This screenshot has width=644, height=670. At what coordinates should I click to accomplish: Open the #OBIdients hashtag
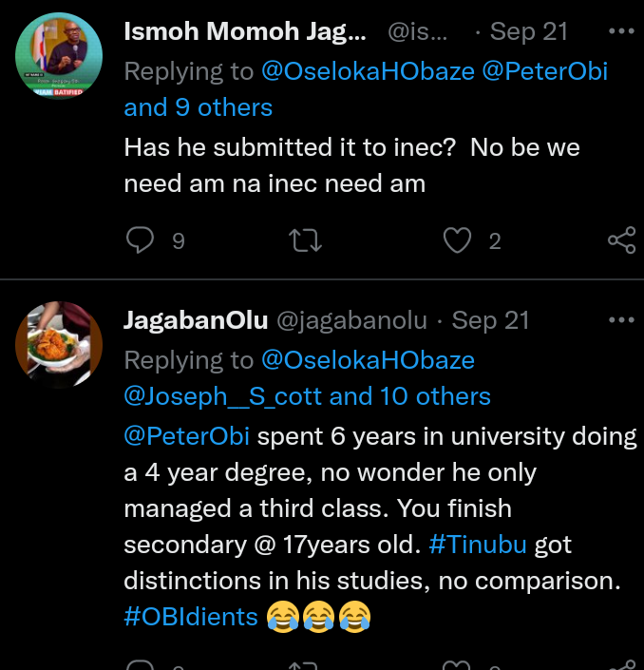click(191, 617)
